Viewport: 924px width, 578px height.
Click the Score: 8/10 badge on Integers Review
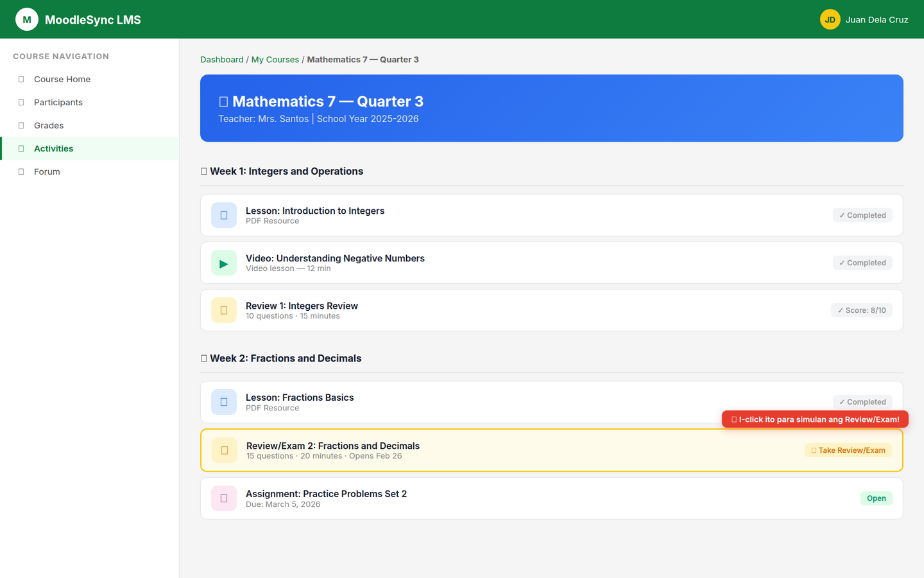point(862,310)
